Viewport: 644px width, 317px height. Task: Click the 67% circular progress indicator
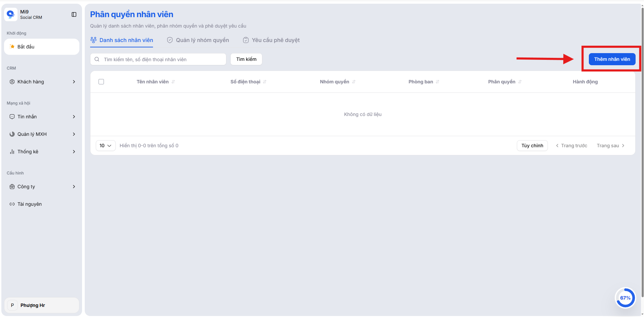point(625,298)
